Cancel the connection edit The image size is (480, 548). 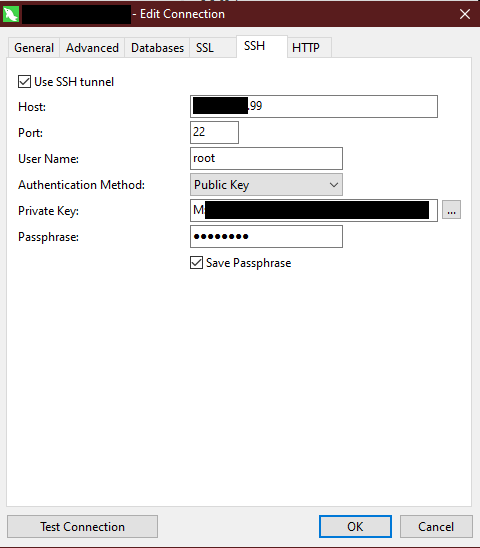(436, 527)
